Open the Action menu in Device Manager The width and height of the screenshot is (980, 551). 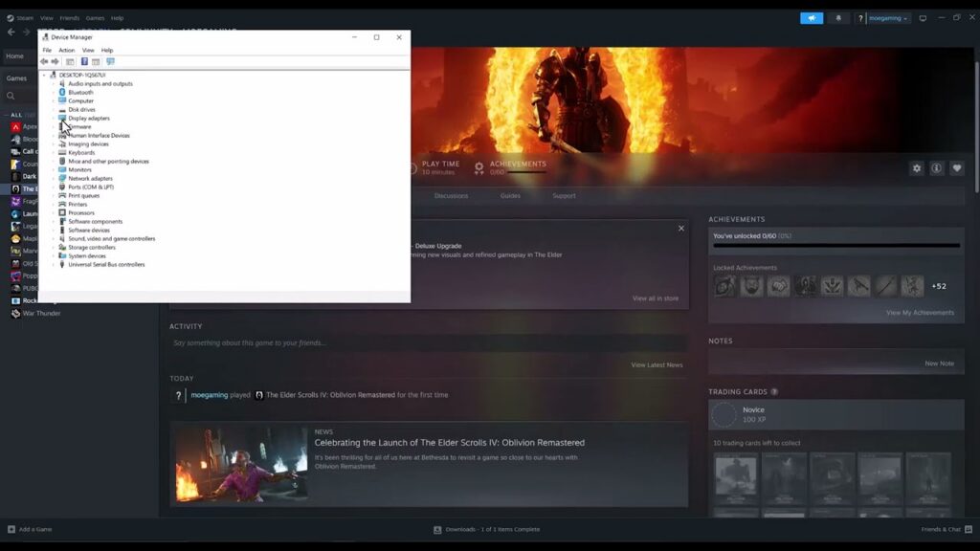pos(66,50)
